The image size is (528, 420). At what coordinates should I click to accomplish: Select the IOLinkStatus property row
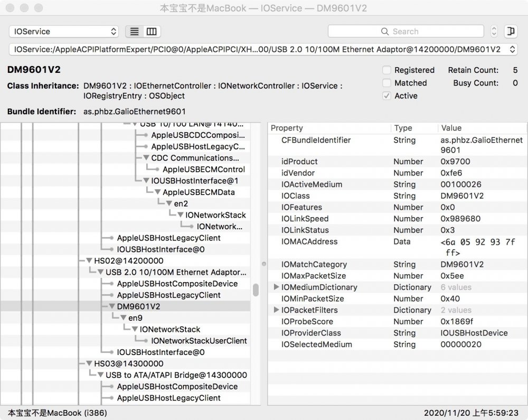tap(398, 230)
